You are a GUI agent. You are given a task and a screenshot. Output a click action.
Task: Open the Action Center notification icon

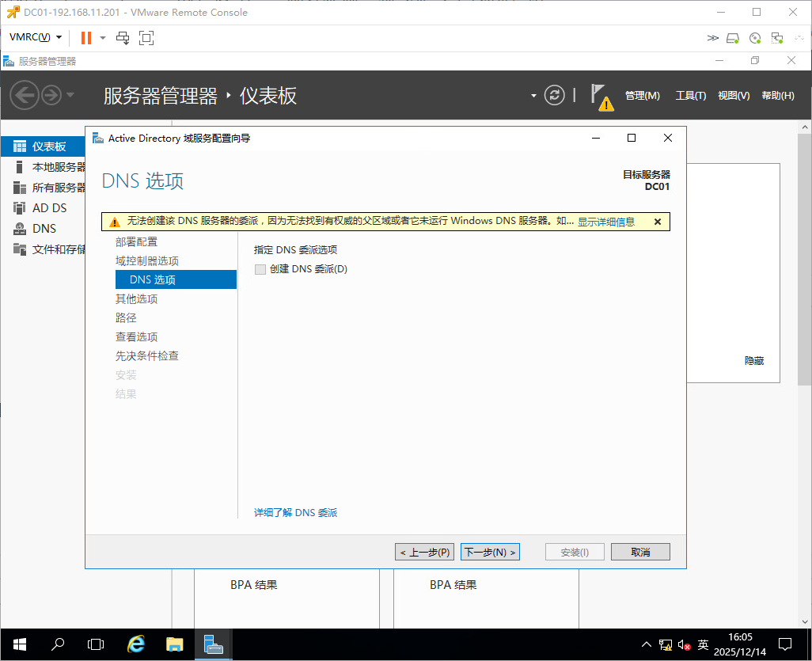785,644
